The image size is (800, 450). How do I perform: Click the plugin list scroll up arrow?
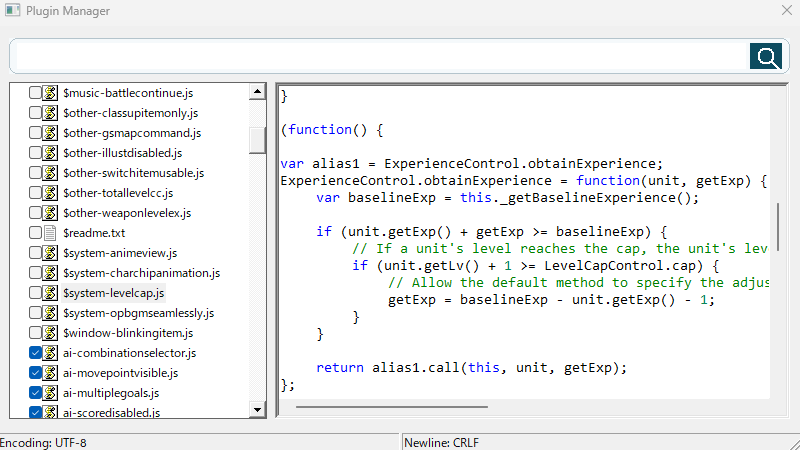pyautogui.click(x=257, y=92)
